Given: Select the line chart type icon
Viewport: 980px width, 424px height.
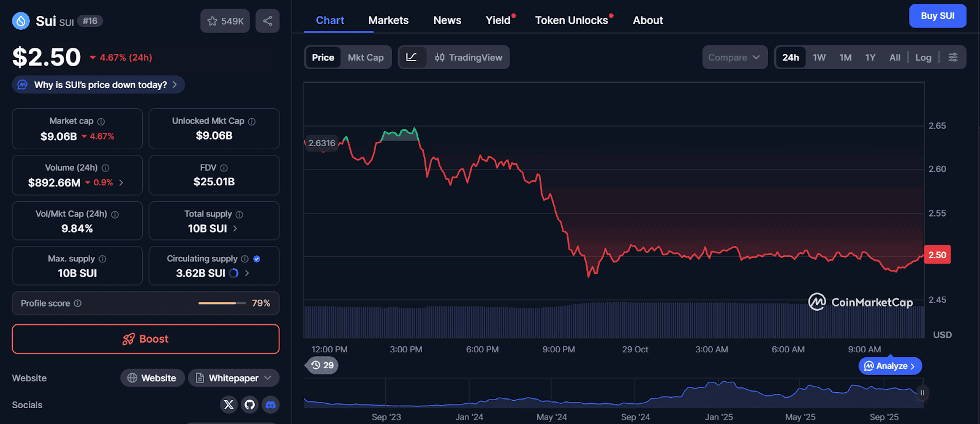Looking at the screenshot, I should click(412, 58).
